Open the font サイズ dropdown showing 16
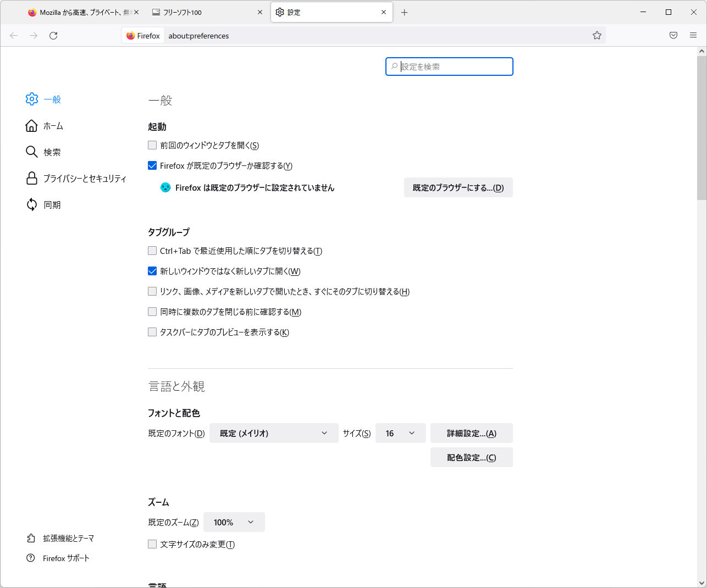This screenshot has width=707, height=588. pyautogui.click(x=401, y=433)
